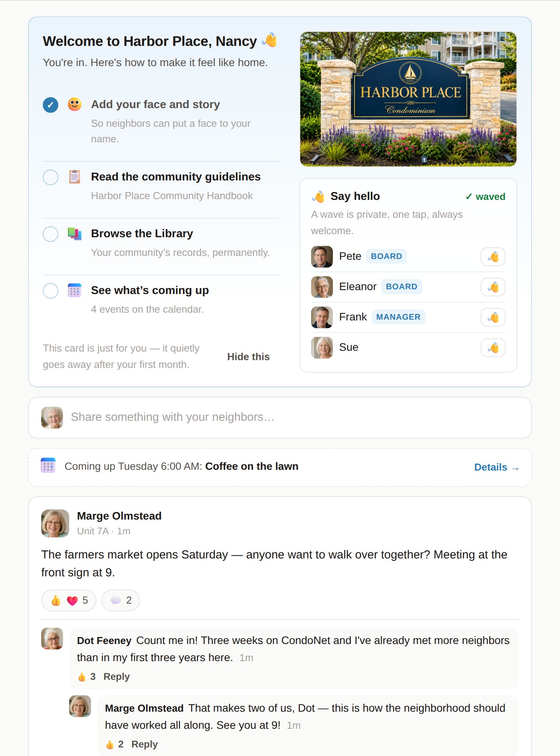Image resolution: width=560 pixels, height=756 pixels.
Task: Click Dot Feeney's comment avatar
Action: 52,639
